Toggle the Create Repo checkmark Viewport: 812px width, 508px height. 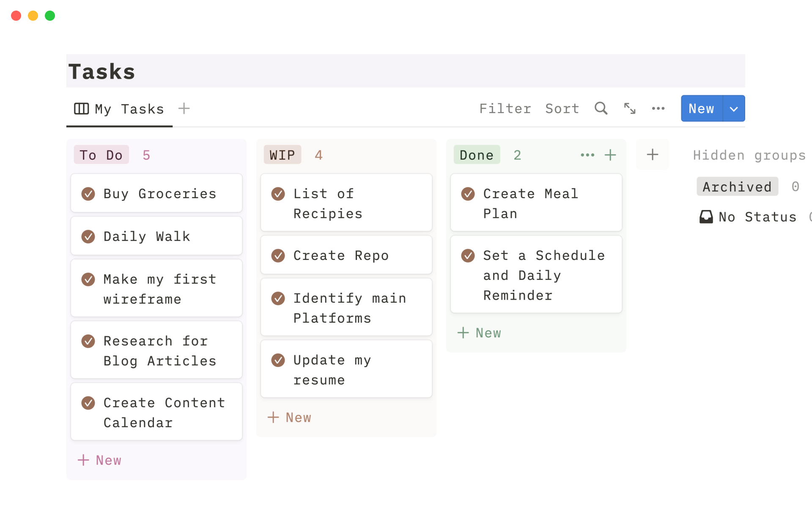(278, 256)
